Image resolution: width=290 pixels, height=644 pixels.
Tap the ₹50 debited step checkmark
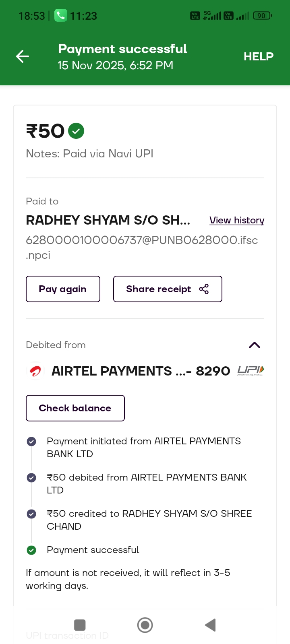coord(31,478)
